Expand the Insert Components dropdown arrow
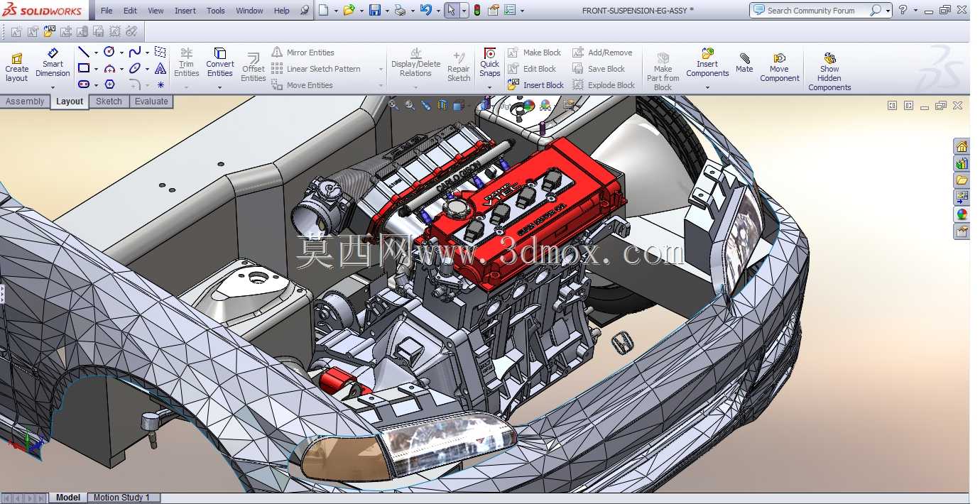The image size is (980, 504). [x=707, y=88]
